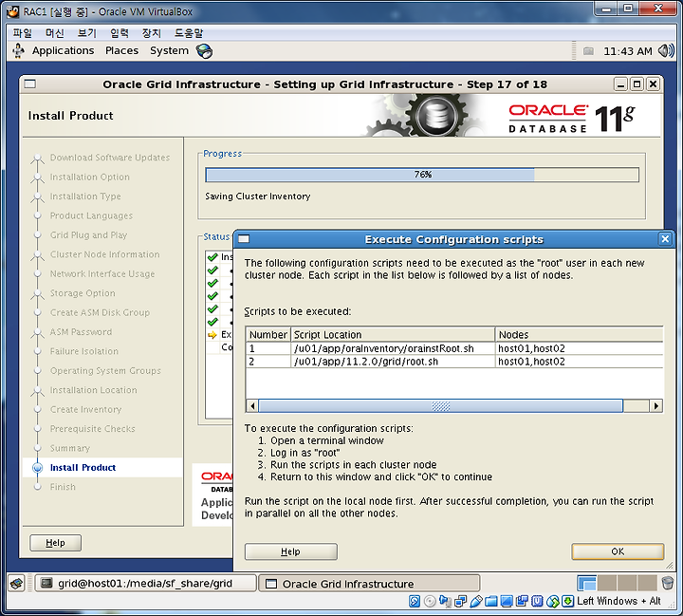Click the Nodes column header

pyautogui.click(x=579, y=334)
